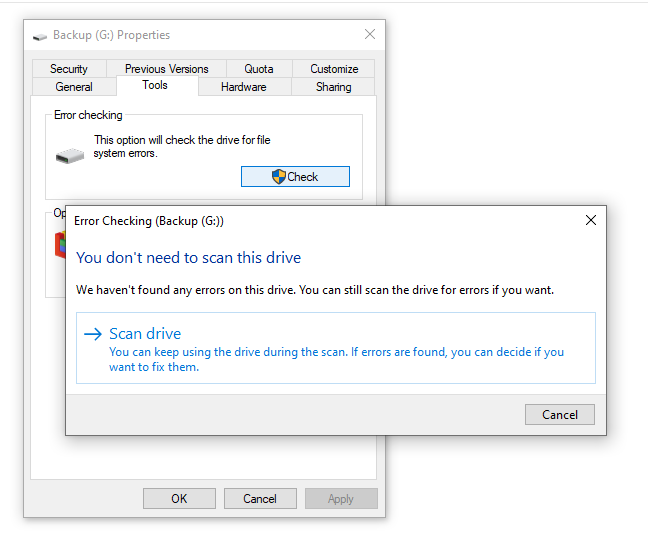Go to the General tab

[74, 87]
